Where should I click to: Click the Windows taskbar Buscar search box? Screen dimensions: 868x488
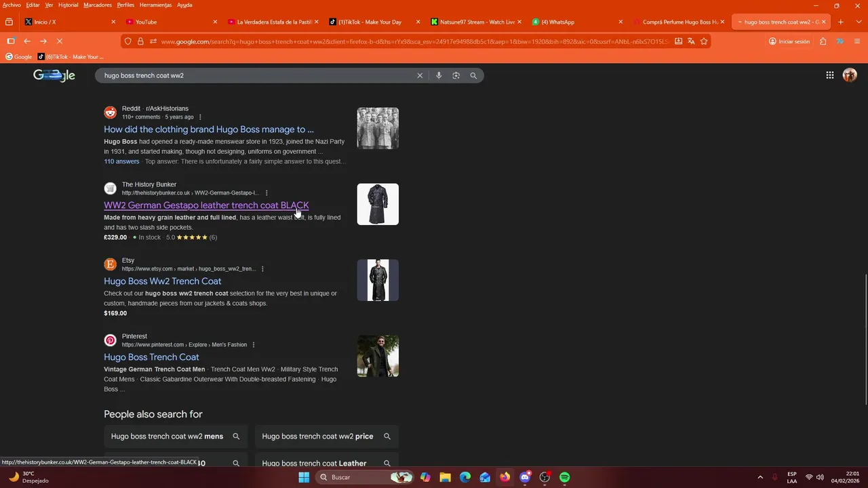click(x=364, y=477)
